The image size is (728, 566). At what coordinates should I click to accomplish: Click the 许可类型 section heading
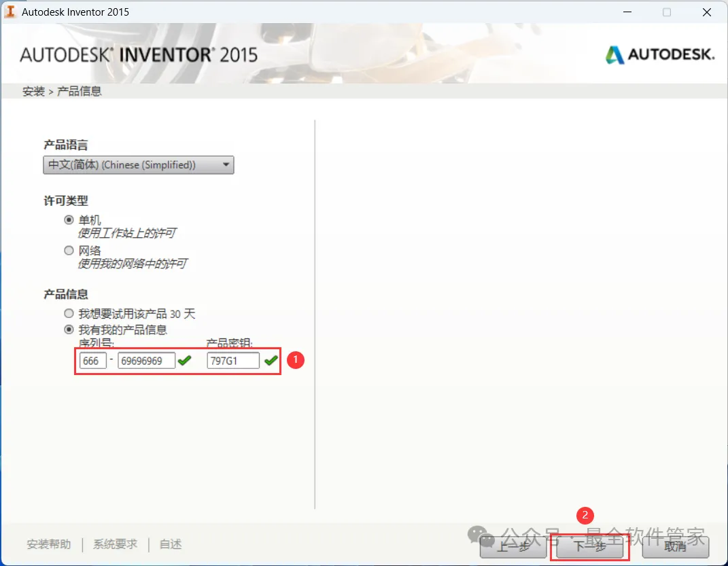65,201
